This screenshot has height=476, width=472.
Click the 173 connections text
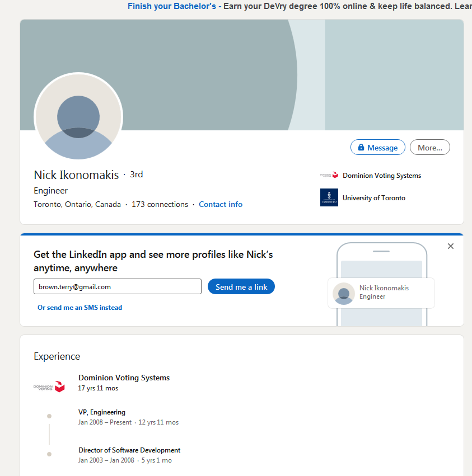(x=160, y=204)
